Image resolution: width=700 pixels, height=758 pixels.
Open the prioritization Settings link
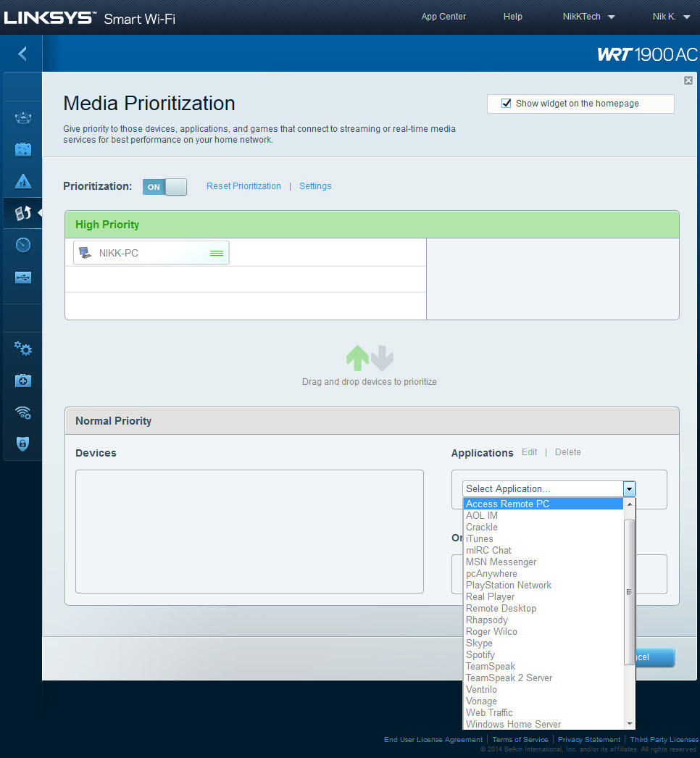coord(315,186)
